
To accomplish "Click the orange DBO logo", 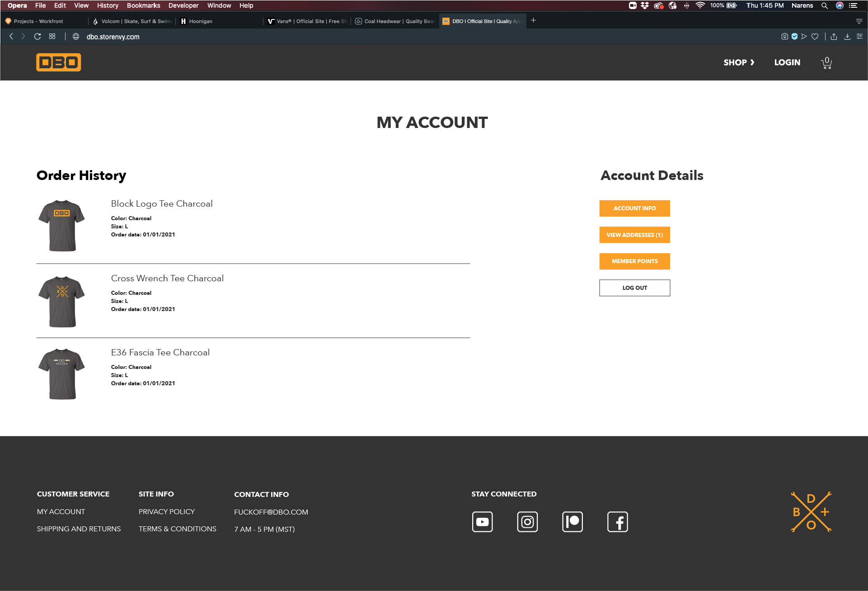I will (x=59, y=62).
